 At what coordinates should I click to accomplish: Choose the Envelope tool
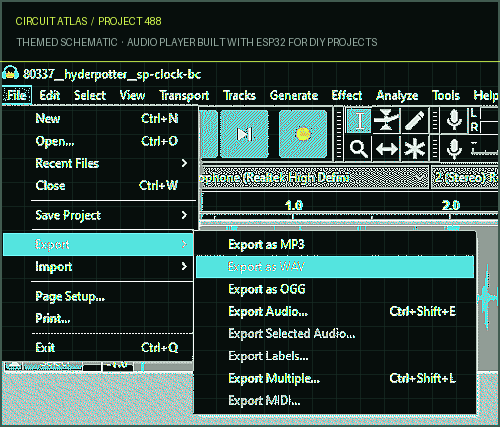click(386, 121)
